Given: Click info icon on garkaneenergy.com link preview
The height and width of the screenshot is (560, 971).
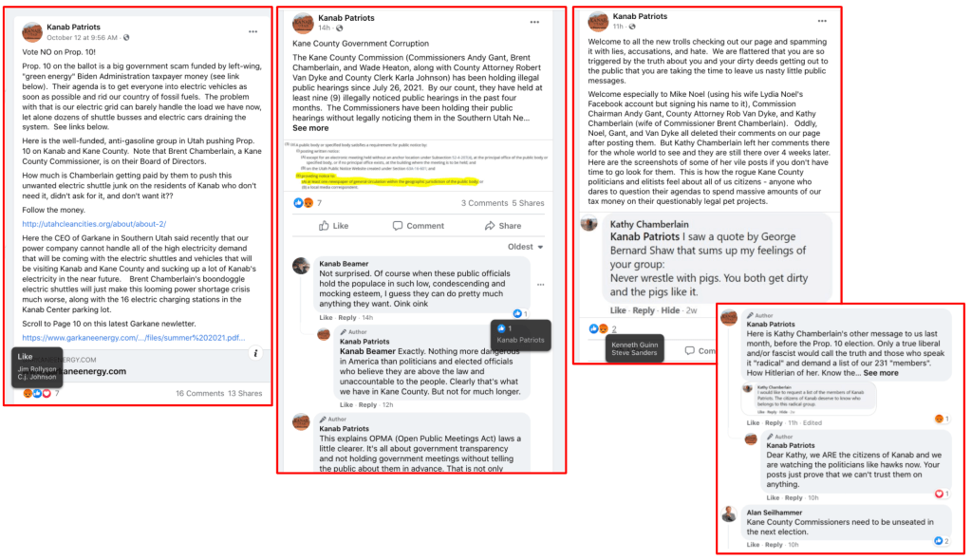Looking at the screenshot, I should 255,353.
